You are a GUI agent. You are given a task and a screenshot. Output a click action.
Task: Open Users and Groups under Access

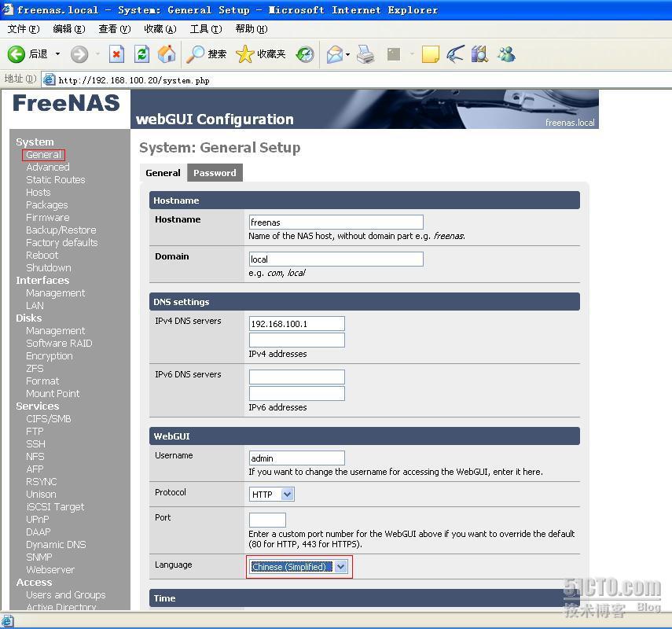coord(65,594)
